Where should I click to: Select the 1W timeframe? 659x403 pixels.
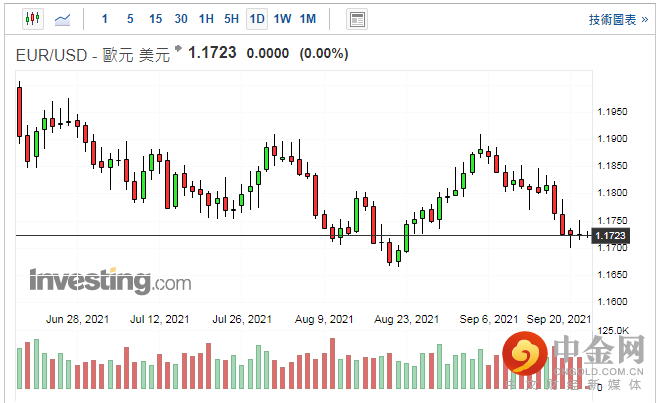(282, 19)
